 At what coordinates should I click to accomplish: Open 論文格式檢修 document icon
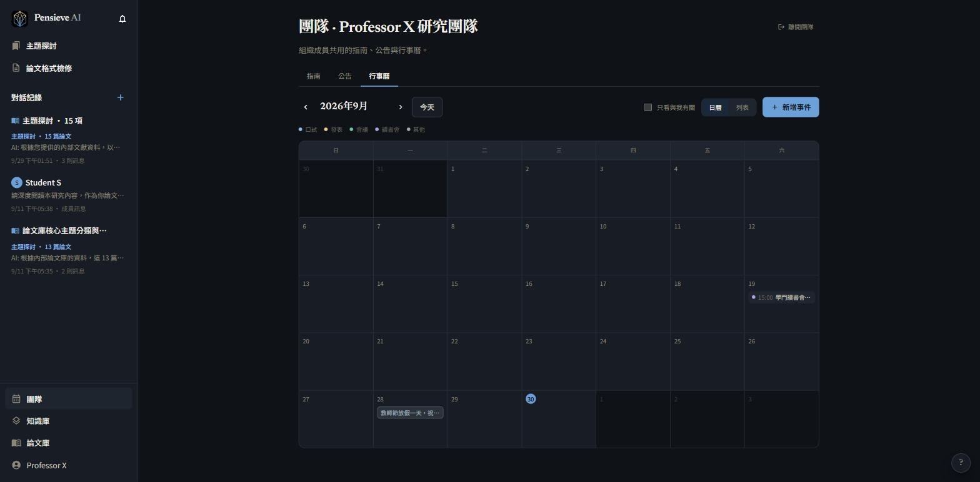tap(16, 68)
